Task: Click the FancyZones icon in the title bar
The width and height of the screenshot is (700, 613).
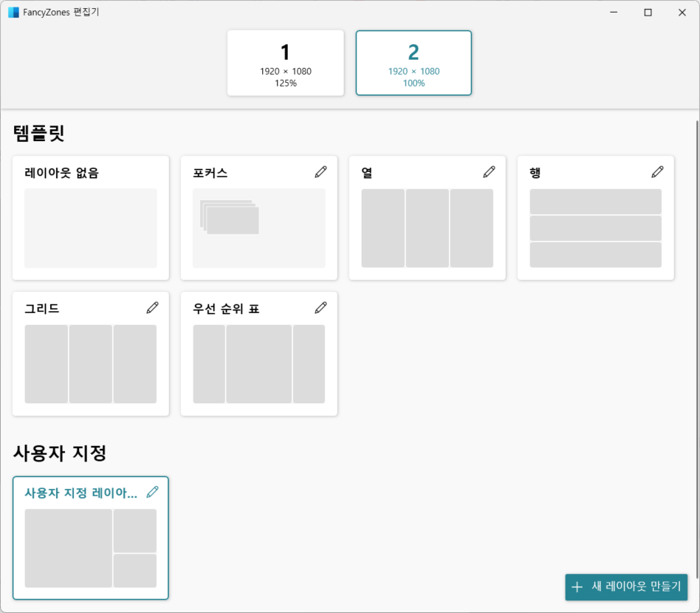Action: point(13,12)
